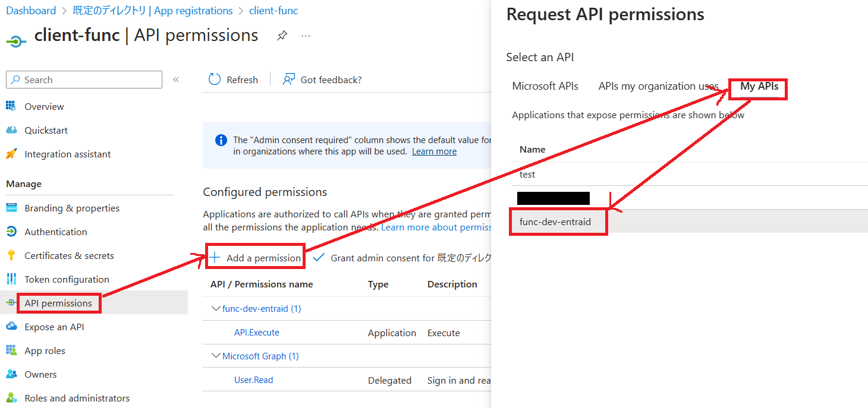Click the Add a permission button
This screenshot has width=868, height=408.
255,257
